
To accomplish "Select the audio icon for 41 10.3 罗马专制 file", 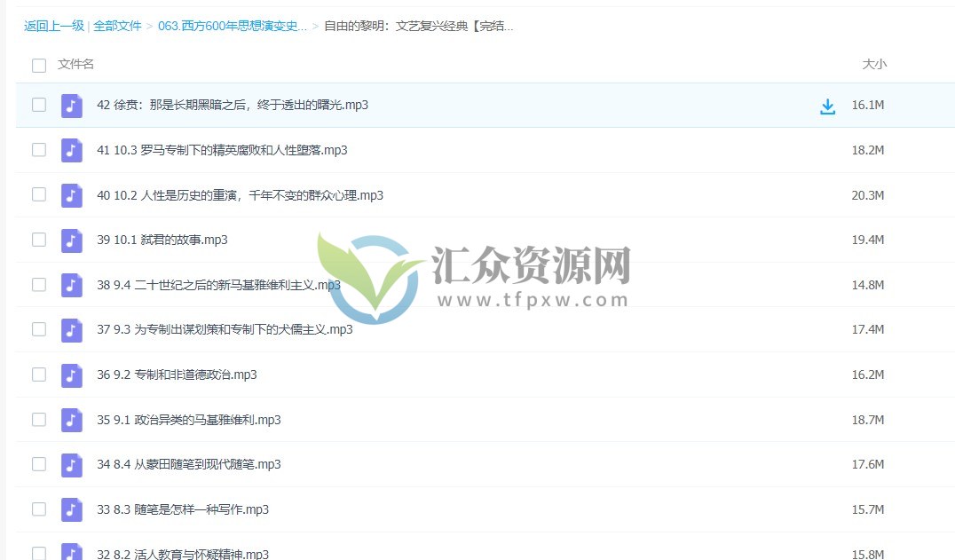I will coord(71,150).
